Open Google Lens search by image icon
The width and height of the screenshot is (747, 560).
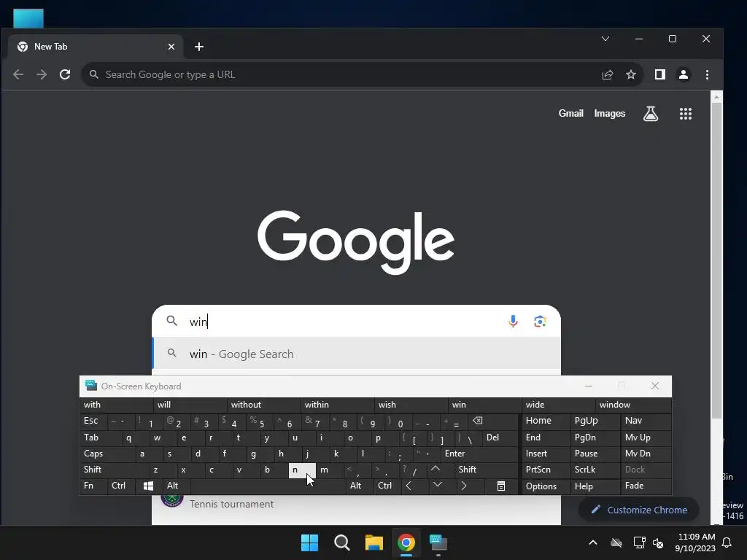click(540, 322)
